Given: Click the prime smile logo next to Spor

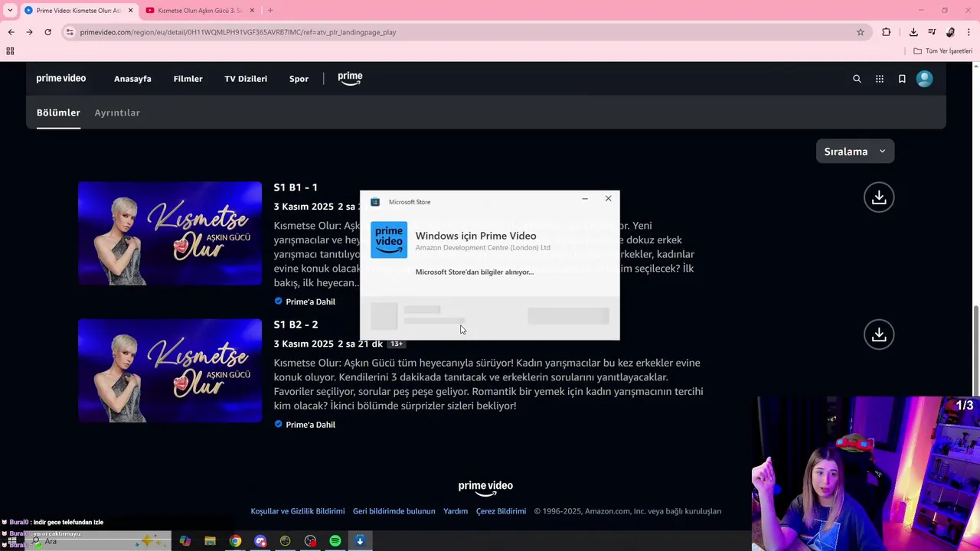Looking at the screenshot, I should [350, 78].
